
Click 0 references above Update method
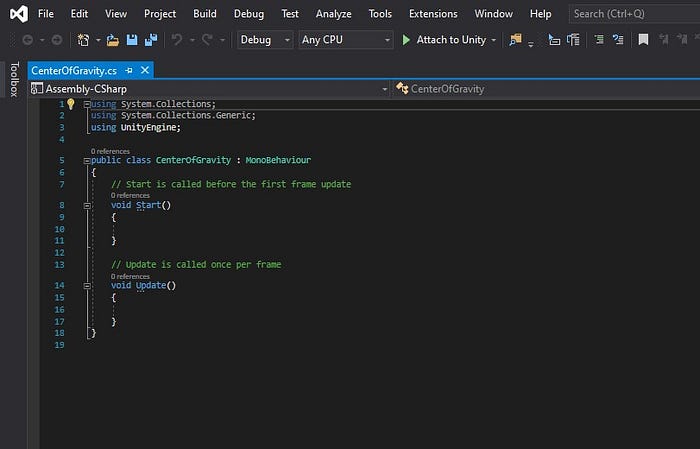click(x=130, y=276)
